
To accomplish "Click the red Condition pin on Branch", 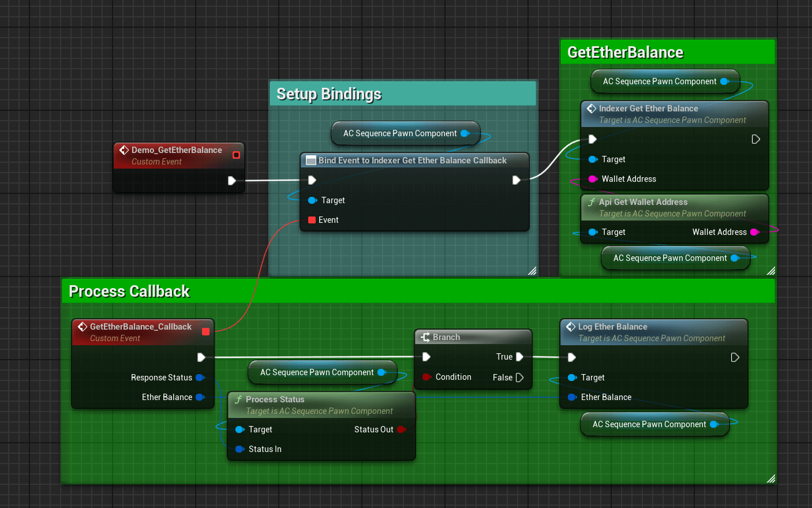I will (426, 377).
